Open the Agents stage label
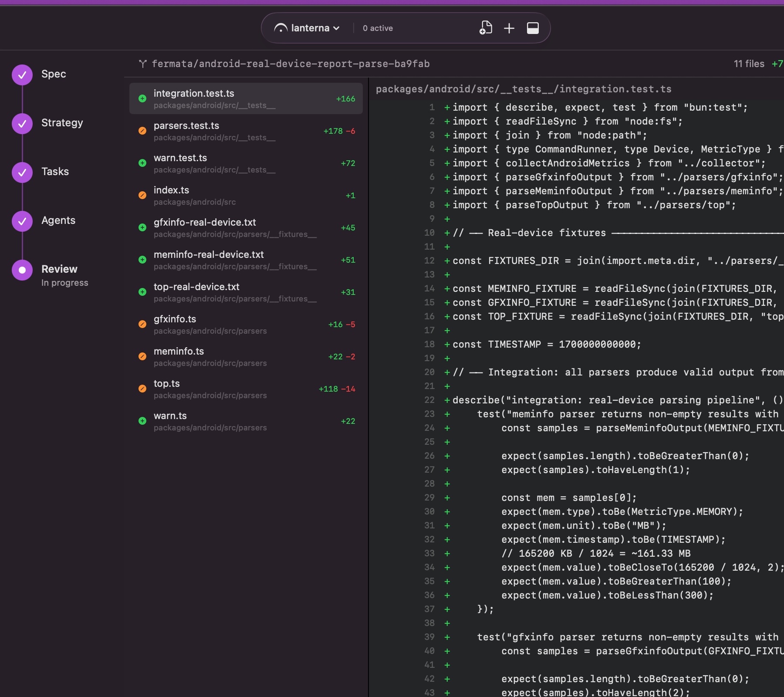Viewport: 784px width, 697px height. pyautogui.click(x=58, y=220)
